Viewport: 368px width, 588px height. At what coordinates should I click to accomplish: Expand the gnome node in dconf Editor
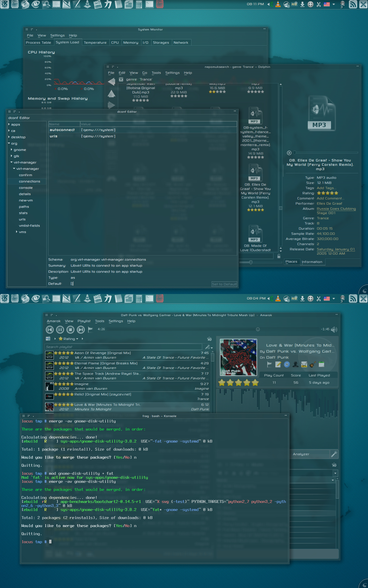pos(11,150)
